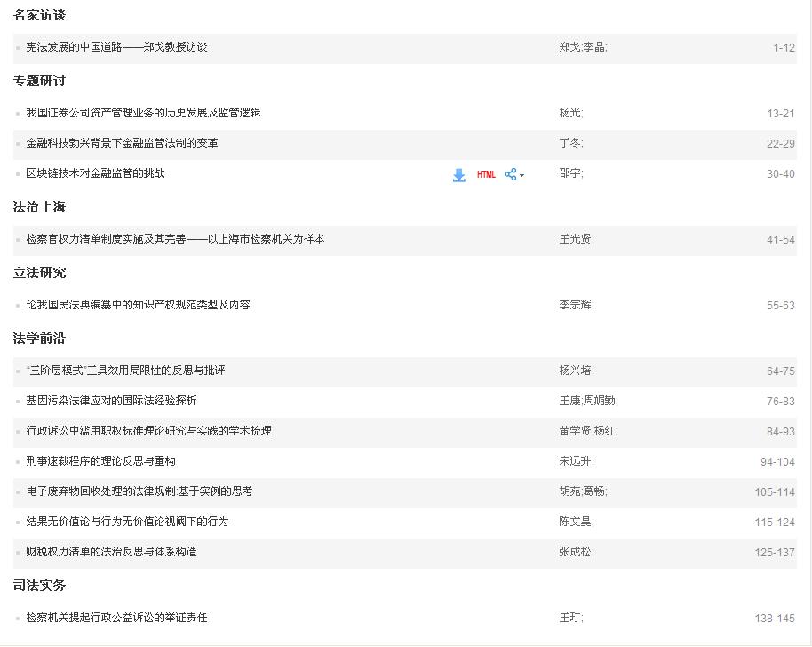This screenshot has width=812, height=647.
Task: View 论我国民法典编纂中的知识产权规范类型及内容
Action: click(138, 305)
